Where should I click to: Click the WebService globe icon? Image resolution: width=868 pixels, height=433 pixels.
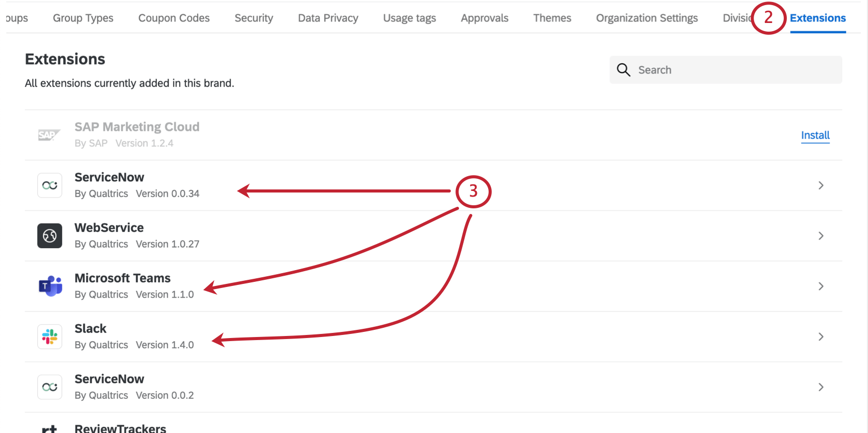click(x=50, y=236)
